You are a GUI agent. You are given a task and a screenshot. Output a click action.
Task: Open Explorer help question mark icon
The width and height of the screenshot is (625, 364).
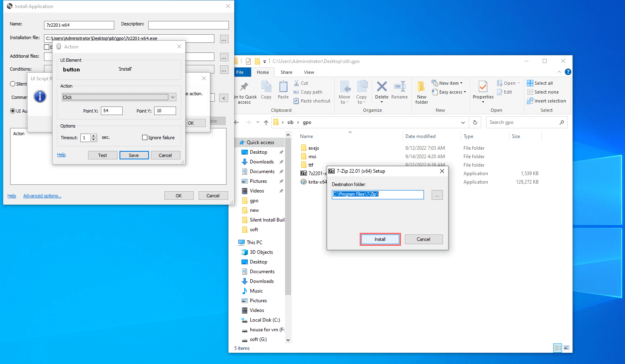[568, 72]
